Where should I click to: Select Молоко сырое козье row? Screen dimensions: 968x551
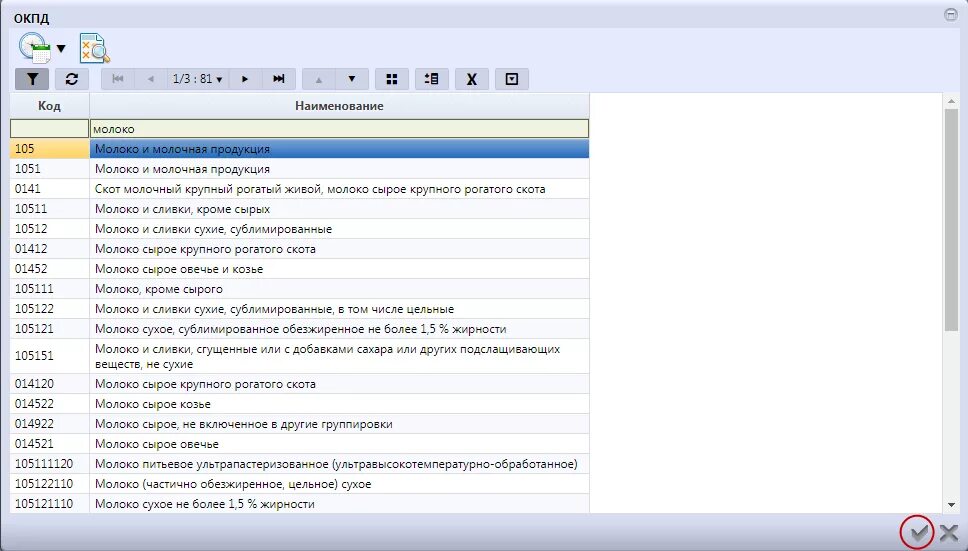299,404
